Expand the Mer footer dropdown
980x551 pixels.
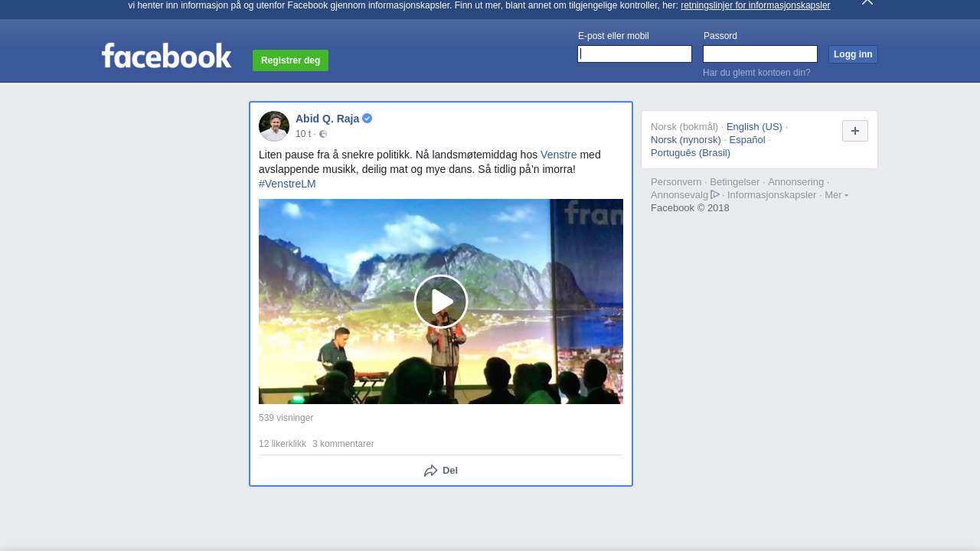click(x=836, y=195)
